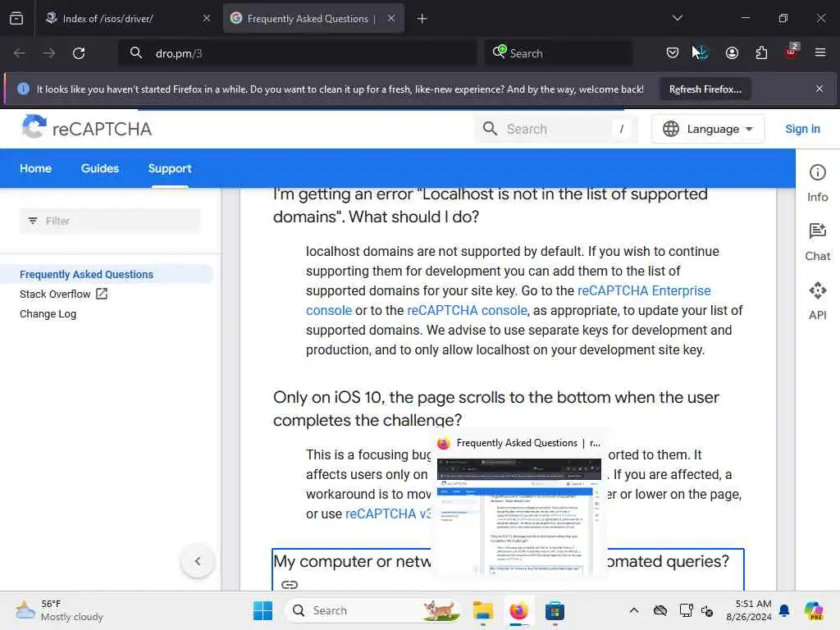This screenshot has width=840, height=630.
Task: Show hidden system tray icons
Action: [634, 610]
